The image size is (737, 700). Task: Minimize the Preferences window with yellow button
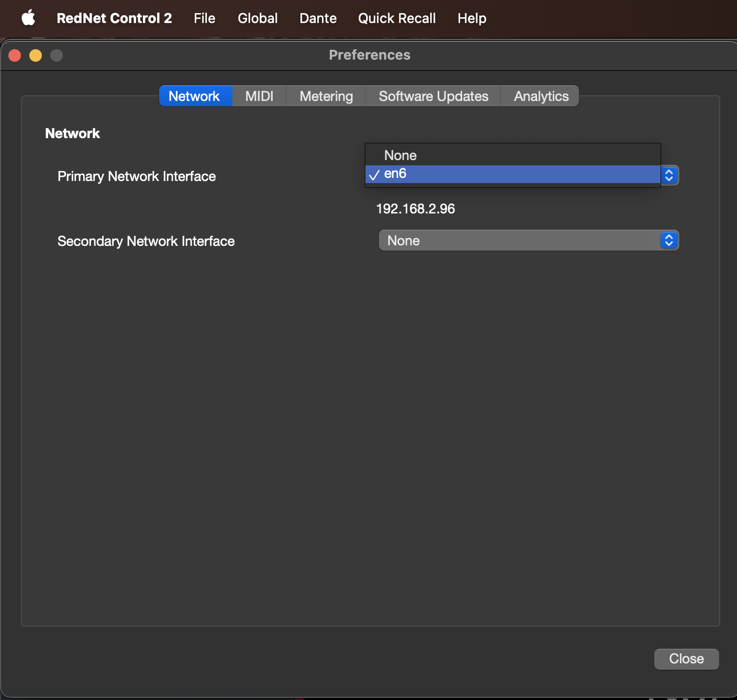(36, 55)
